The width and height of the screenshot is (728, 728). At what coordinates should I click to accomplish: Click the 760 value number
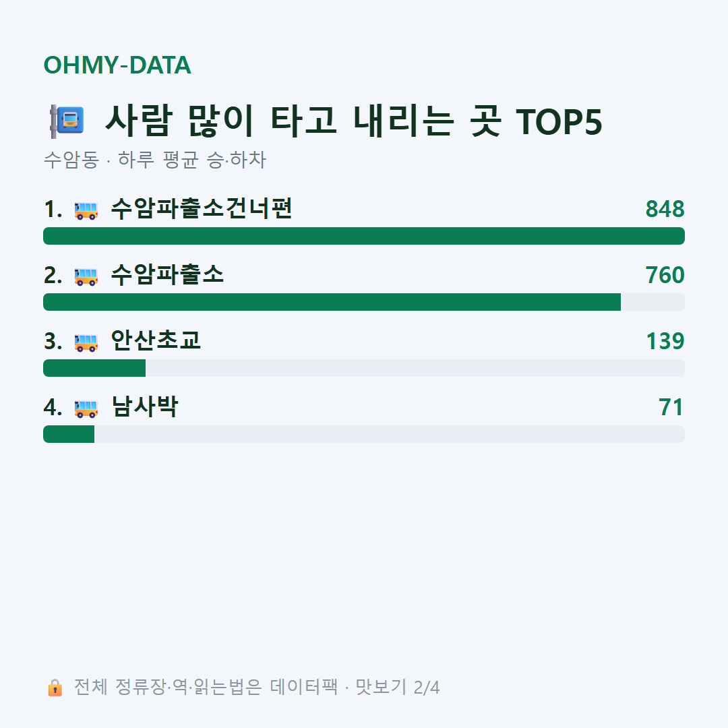click(x=665, y=275)
